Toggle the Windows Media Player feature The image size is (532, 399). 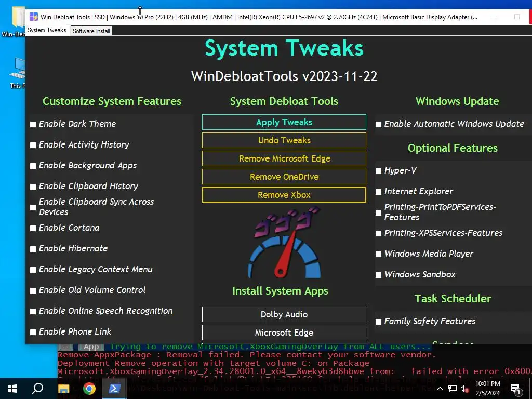click(378, 254)
